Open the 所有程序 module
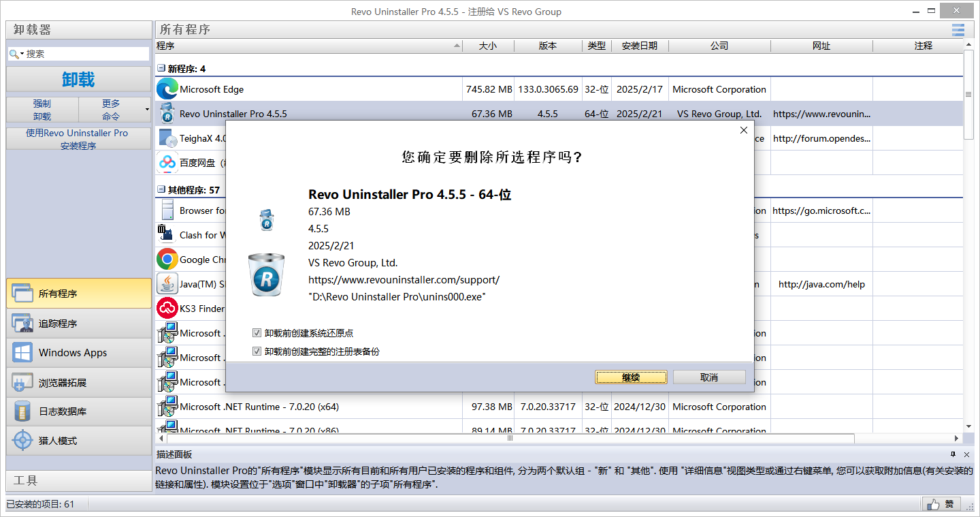 tap(79, 294)
